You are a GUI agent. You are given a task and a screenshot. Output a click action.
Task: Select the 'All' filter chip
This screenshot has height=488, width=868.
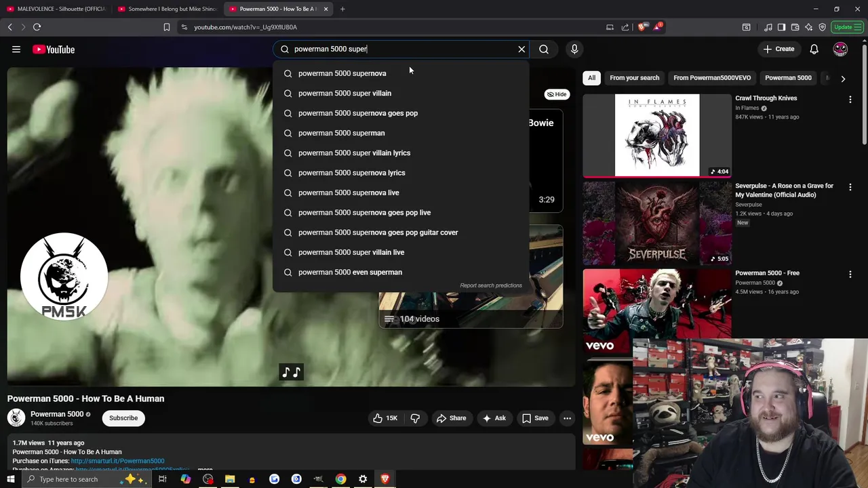(591, 78)
